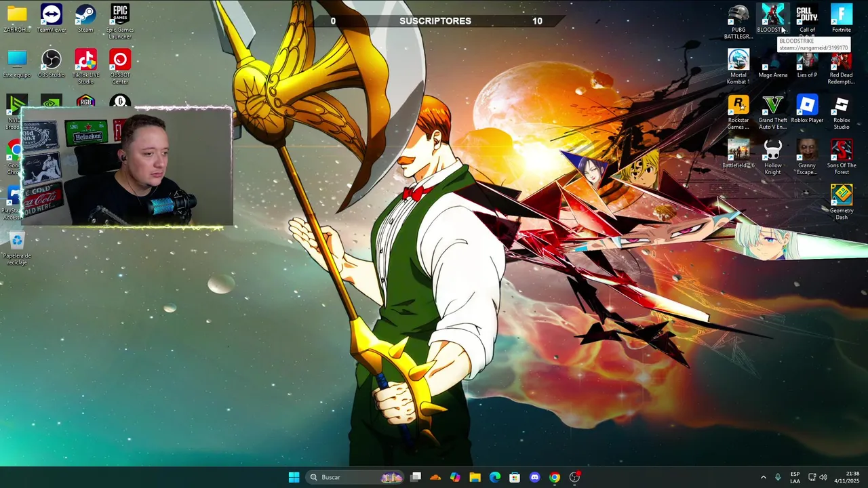Launch the Rockstar Games Launcher shortcut
The width and height of the screenshot is (868, 488).
[738, 113]
